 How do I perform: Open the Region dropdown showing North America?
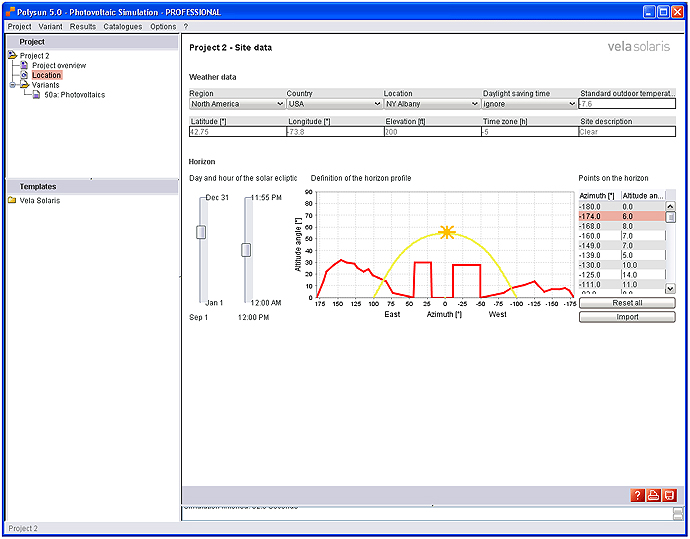pyautogui.click(x=236, y=103)
